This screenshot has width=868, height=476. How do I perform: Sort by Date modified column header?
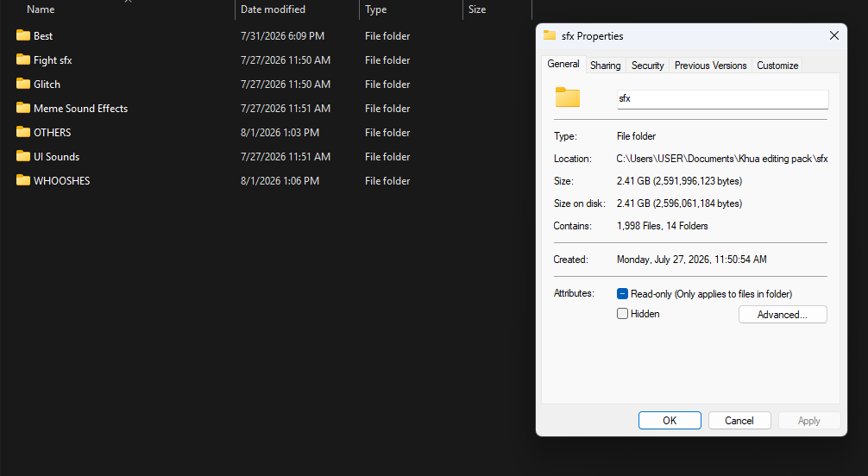point(273,9)
